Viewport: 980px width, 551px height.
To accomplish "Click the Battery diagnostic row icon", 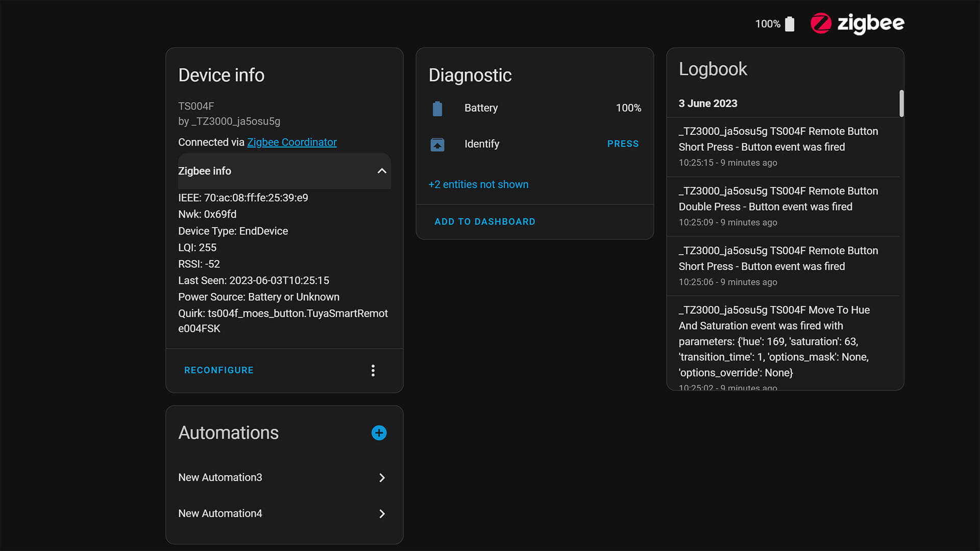I will (437, 108).
